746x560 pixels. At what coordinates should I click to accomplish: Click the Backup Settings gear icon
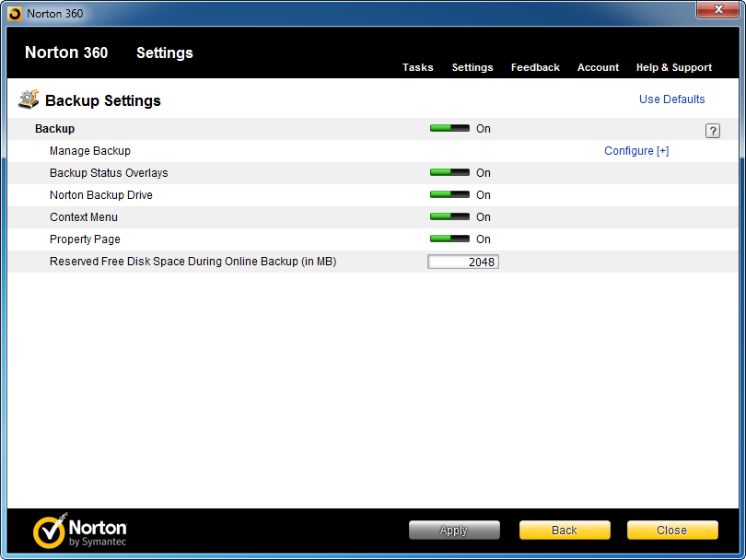click(x=29, y=99)
